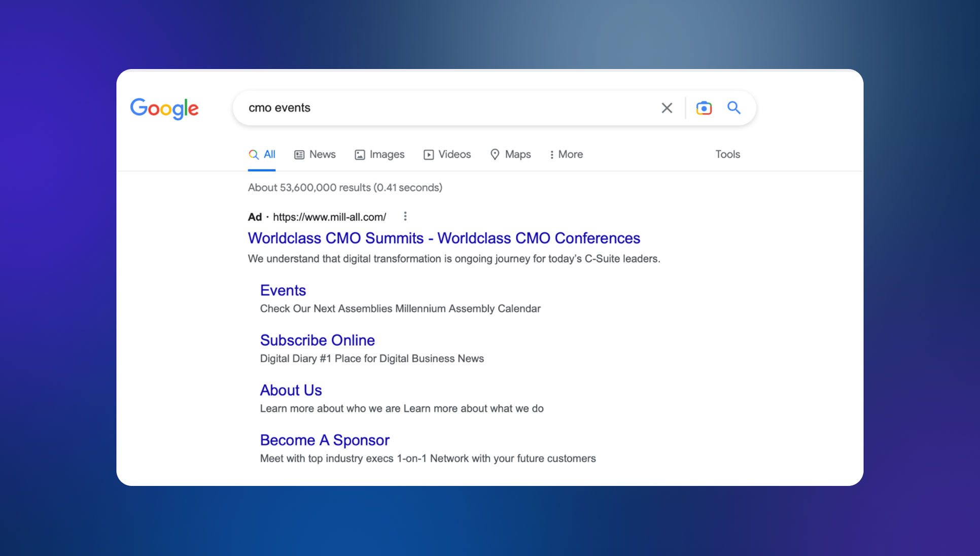The width and height of the screenshot is (980, 556).
Task: Click into the cmo events search field
Action: 431,108
